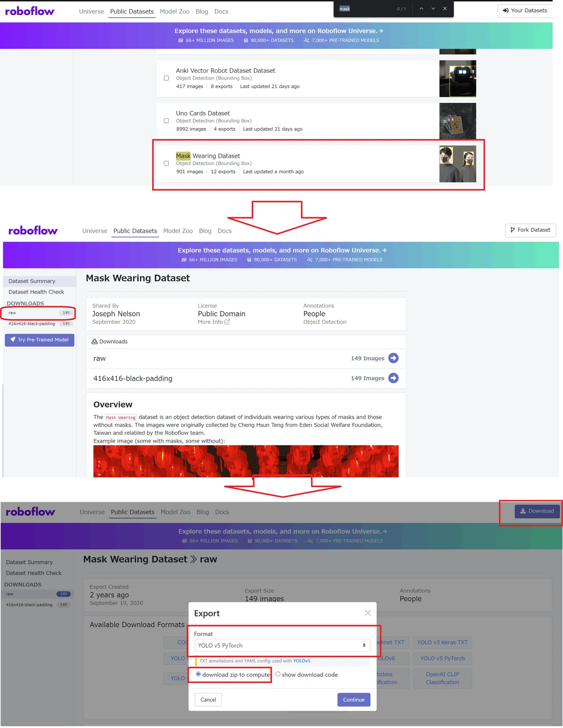Choose YOLO v3 Keras TXT format button
The height and width of the screenshot is (728, 563).
(x=442, y=643)
